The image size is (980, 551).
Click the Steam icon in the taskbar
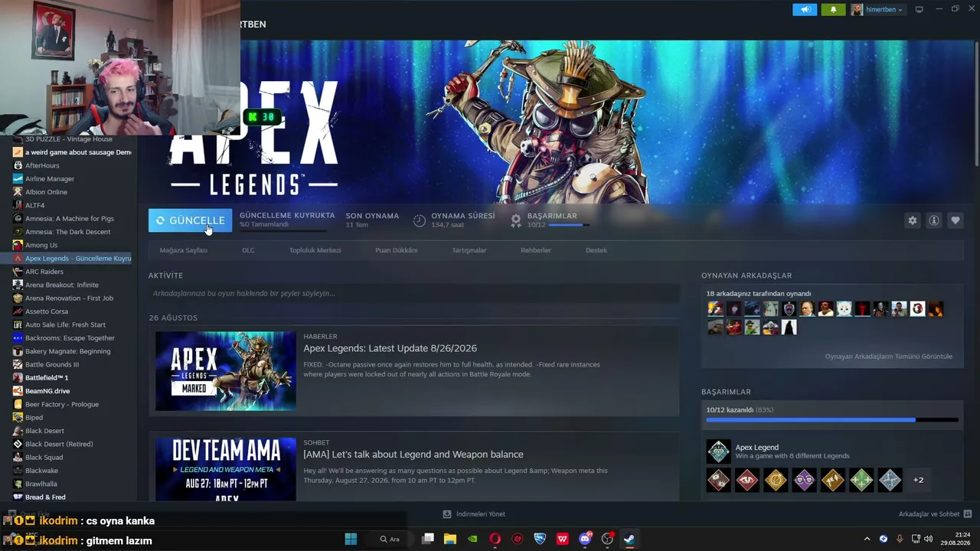(629, 539)
